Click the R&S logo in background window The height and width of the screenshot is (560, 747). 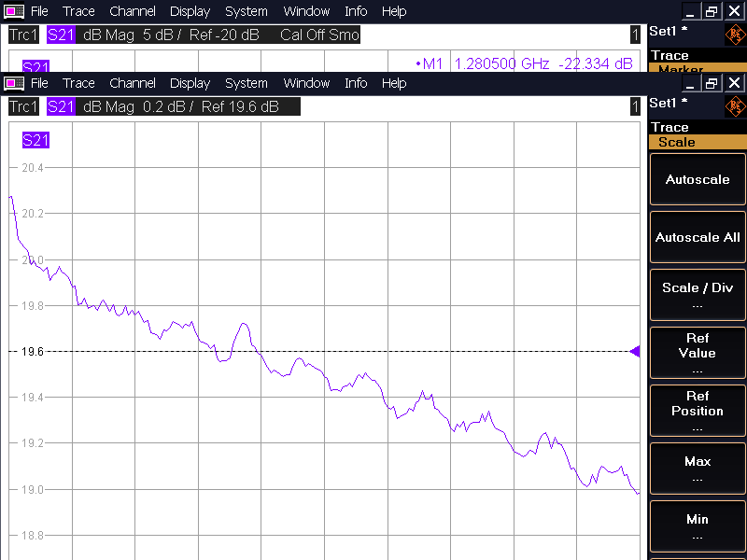point(735,35)
